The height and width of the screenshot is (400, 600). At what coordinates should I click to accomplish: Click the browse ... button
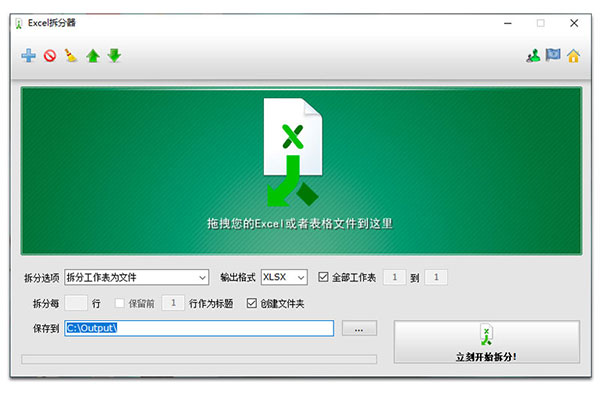359,328
